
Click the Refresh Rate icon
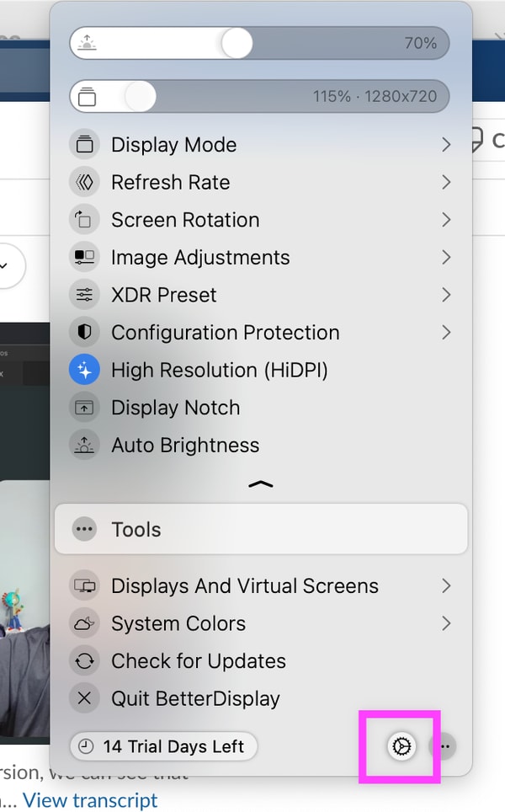(84, 183)
